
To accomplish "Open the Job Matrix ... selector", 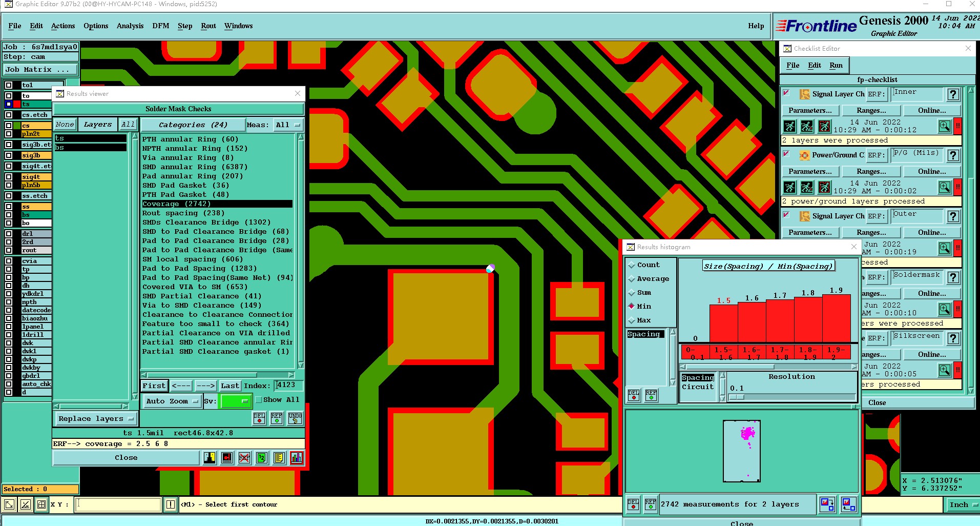I will tap(41, 70).
